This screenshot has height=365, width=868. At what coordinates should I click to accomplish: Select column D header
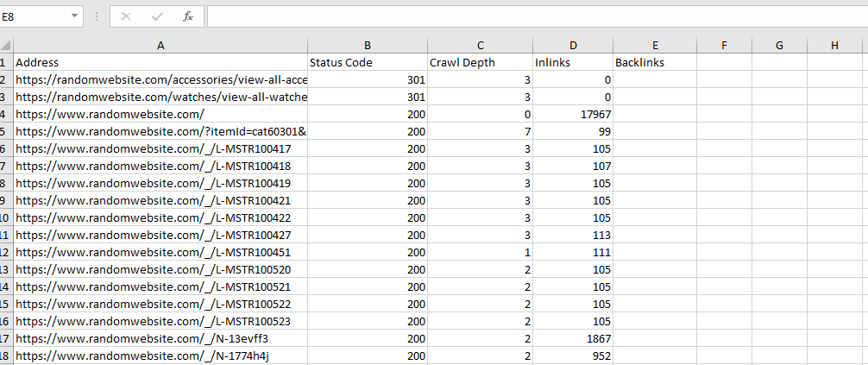click(573, 46)
